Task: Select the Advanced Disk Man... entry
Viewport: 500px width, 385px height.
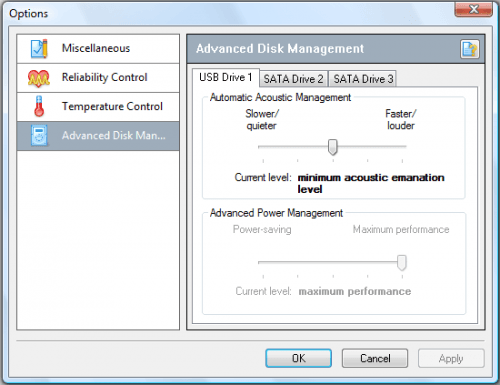Action: click(98, 136)
